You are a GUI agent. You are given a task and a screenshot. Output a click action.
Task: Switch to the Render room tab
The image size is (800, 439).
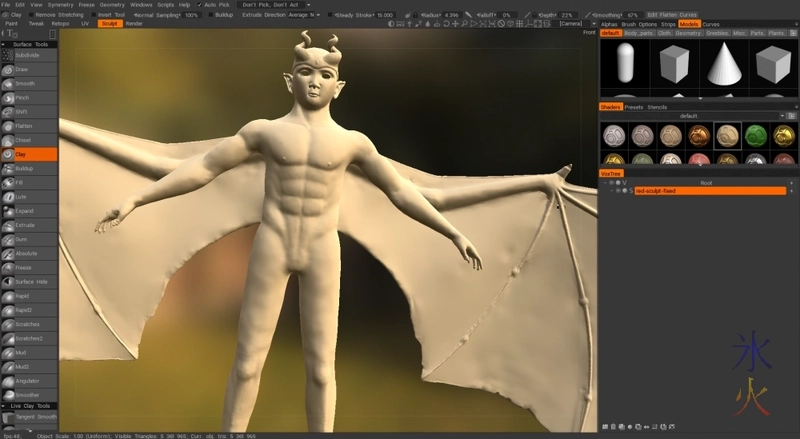click(134, 23)
